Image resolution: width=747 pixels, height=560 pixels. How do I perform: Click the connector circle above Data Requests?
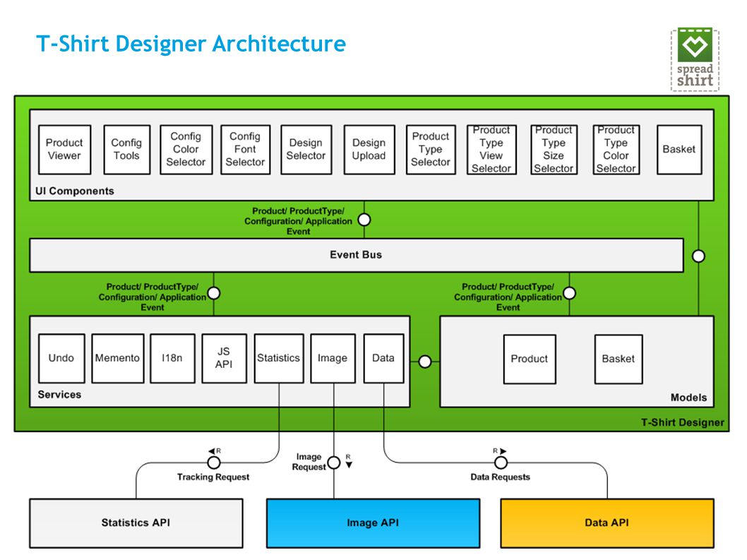coord(501,463)
